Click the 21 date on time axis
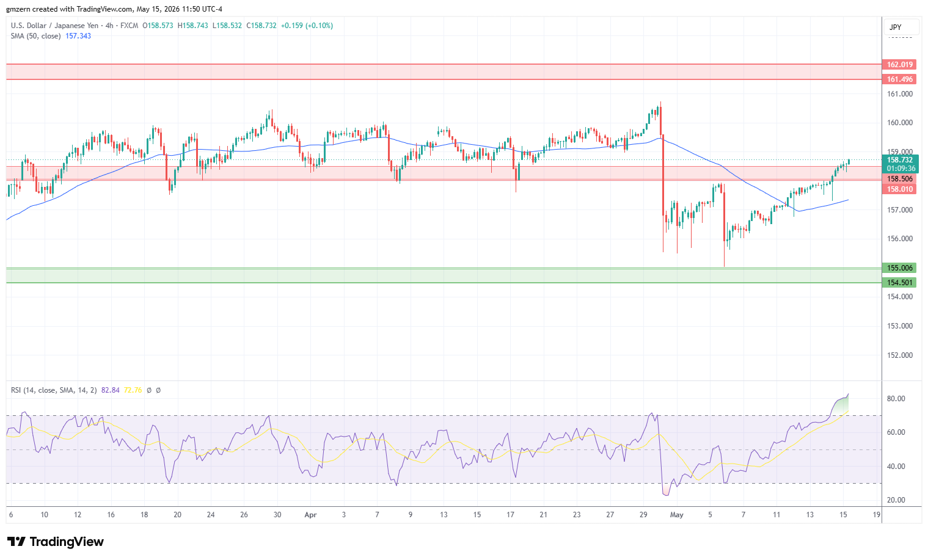Viewport: 928px width, 560px height. coord(543,515)
